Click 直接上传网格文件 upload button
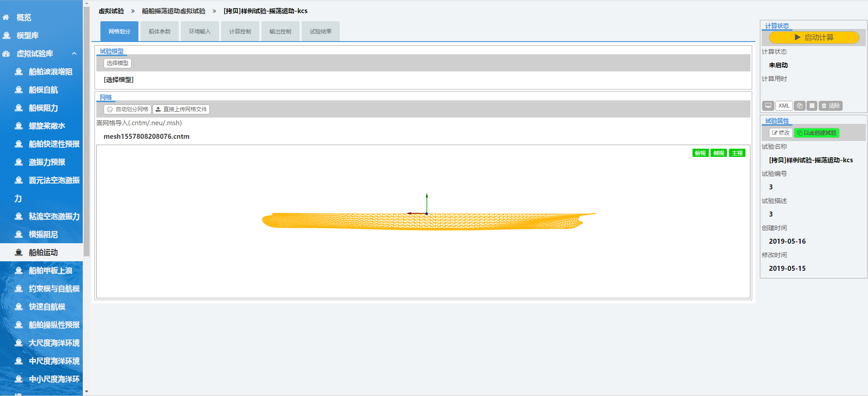 [x=181, y=109]
